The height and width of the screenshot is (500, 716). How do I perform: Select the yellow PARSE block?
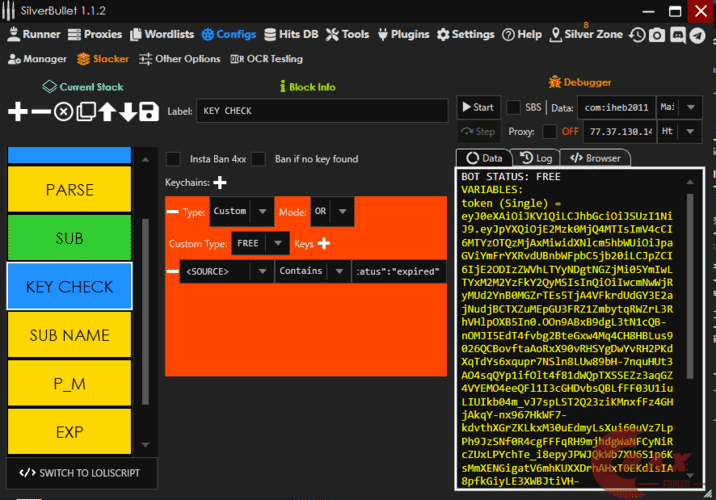69,190
